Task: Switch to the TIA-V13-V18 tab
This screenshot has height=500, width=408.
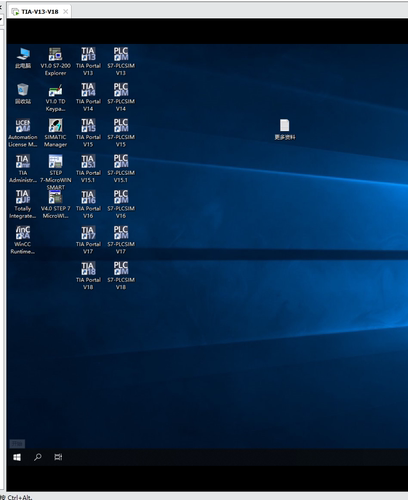Action: pyautogui.click(x=39, y=12)
